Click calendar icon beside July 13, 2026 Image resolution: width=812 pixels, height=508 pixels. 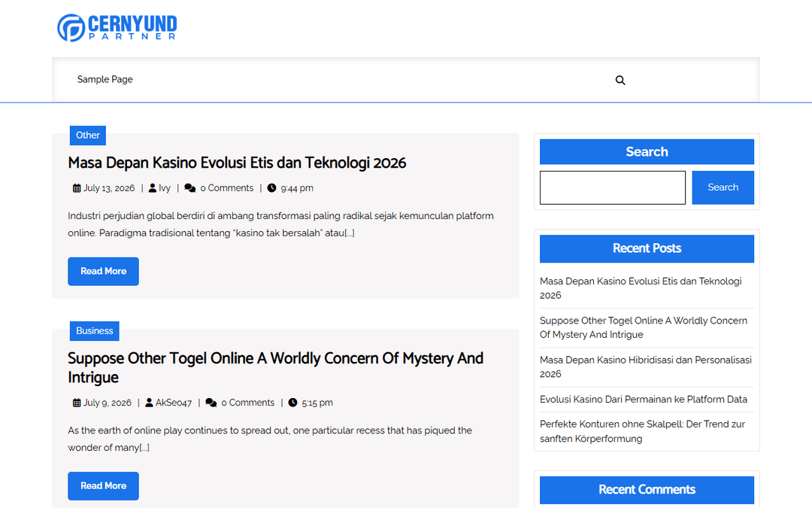pos(77,188)
